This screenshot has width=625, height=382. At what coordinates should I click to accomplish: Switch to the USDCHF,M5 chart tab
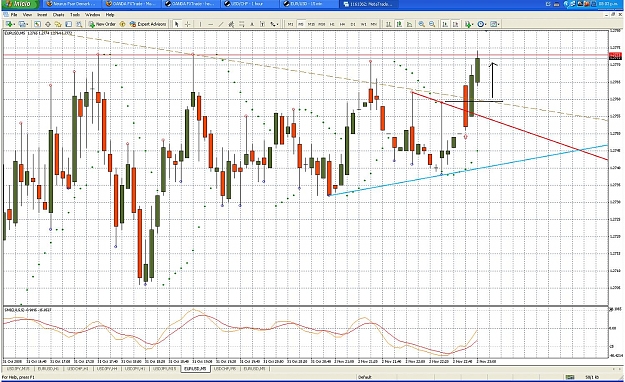tap(225, 369)
